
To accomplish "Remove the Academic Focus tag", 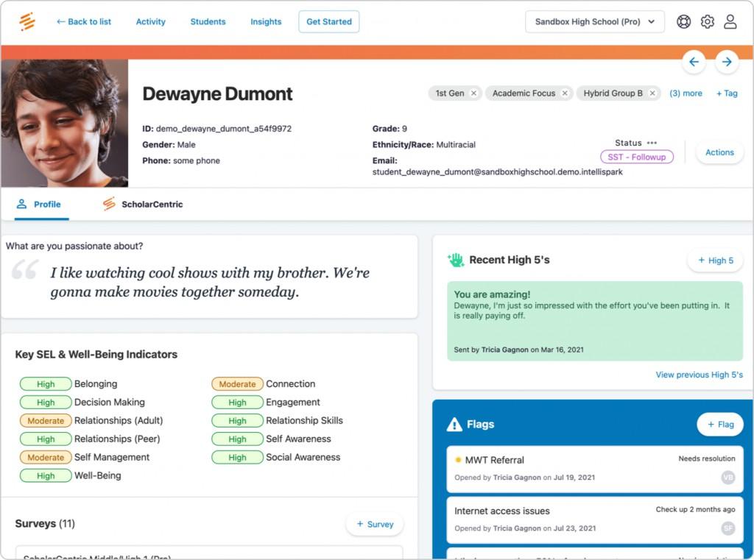I will (565, 93).
